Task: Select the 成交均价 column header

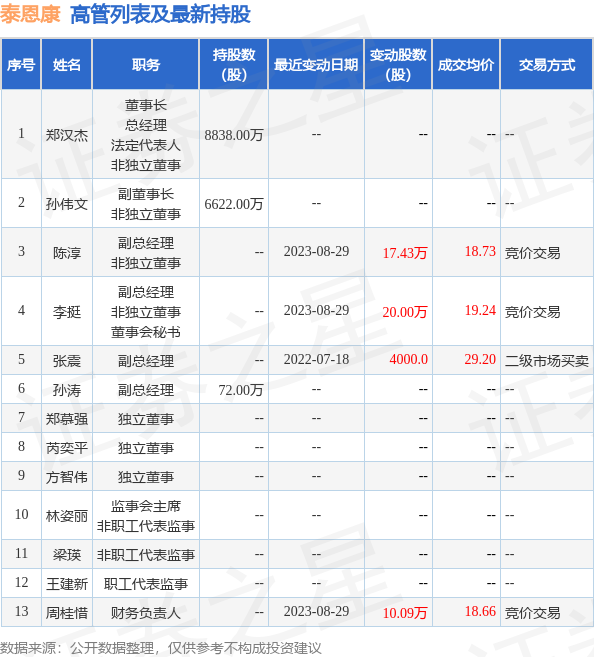Action: click(x=466, y=65)
